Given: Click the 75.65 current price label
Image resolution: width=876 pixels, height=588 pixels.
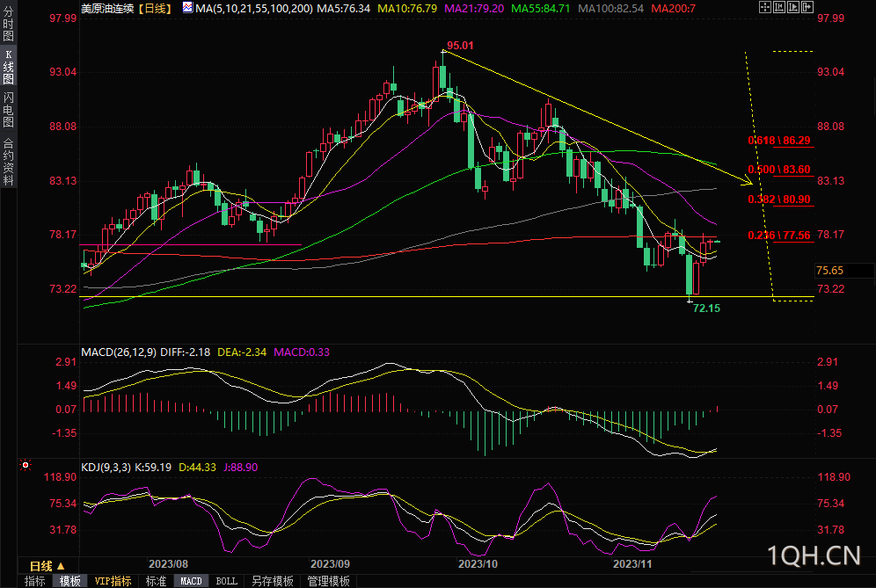Looking at the screenshot, I should coord(829,271).
